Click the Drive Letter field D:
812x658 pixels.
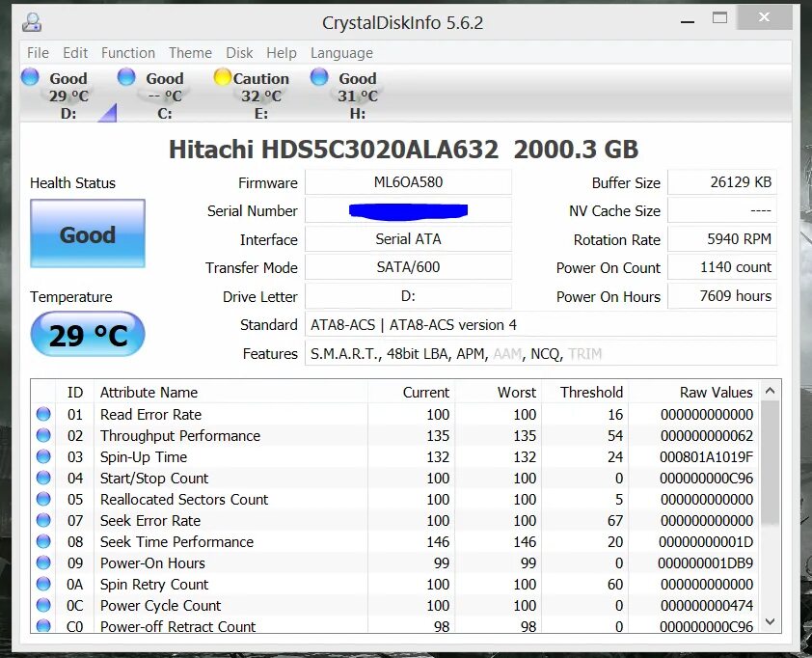pyautogui.click(x=408, y=296)
